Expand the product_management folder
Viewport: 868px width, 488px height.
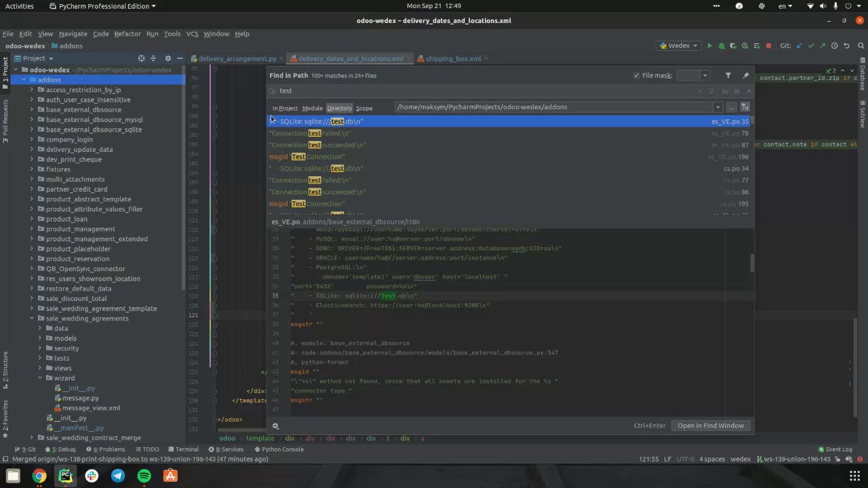point(32,229)
